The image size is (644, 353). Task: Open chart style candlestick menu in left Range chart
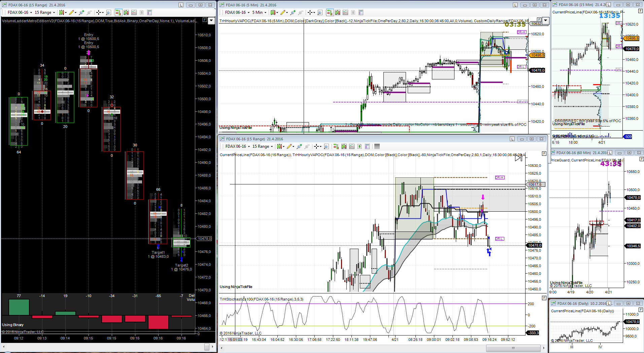click(x=62, y=12)
